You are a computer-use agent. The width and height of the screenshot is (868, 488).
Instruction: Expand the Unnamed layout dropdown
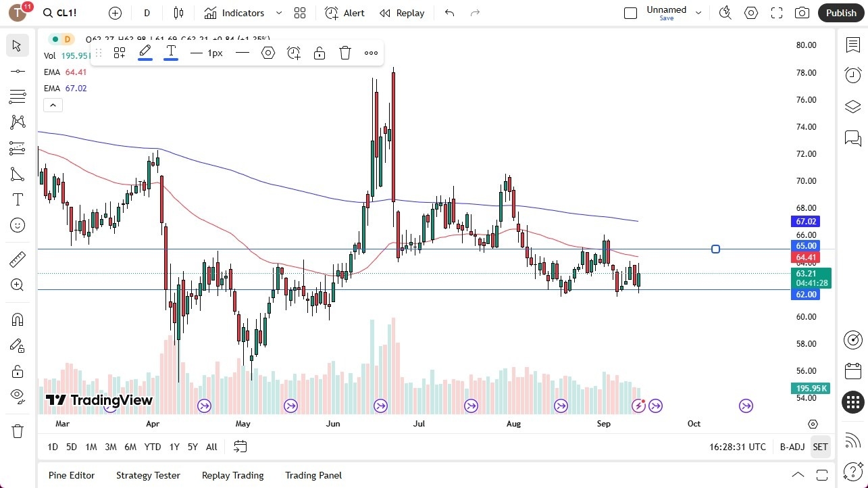click(698, 11)
